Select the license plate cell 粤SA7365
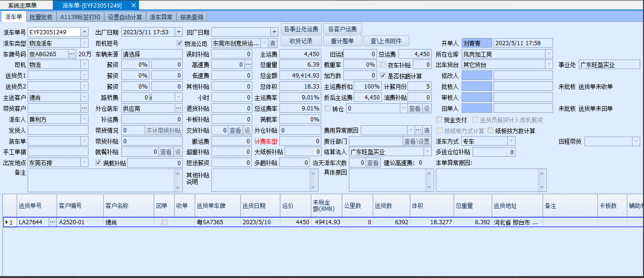The width and height of the screenshot is (644, 278). [218, 222]
